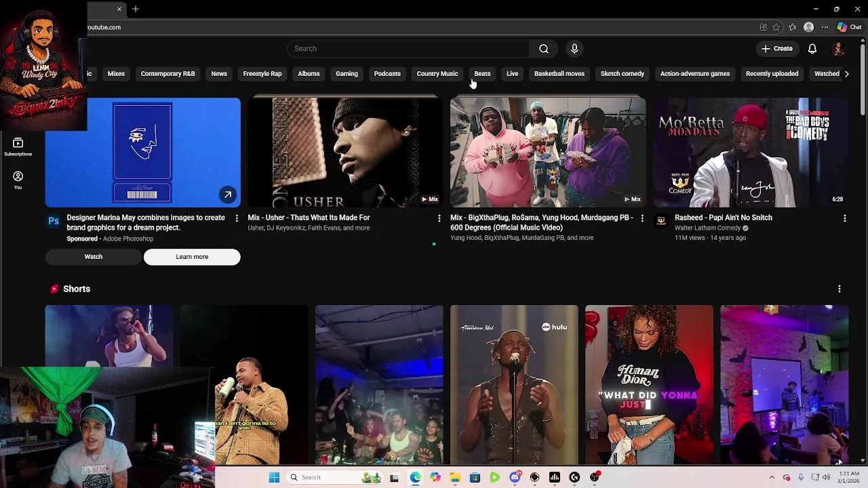Open Task View on taskbar
Image resolution: width=868 pixels, height=488 pixels.
tap(394, 477)
